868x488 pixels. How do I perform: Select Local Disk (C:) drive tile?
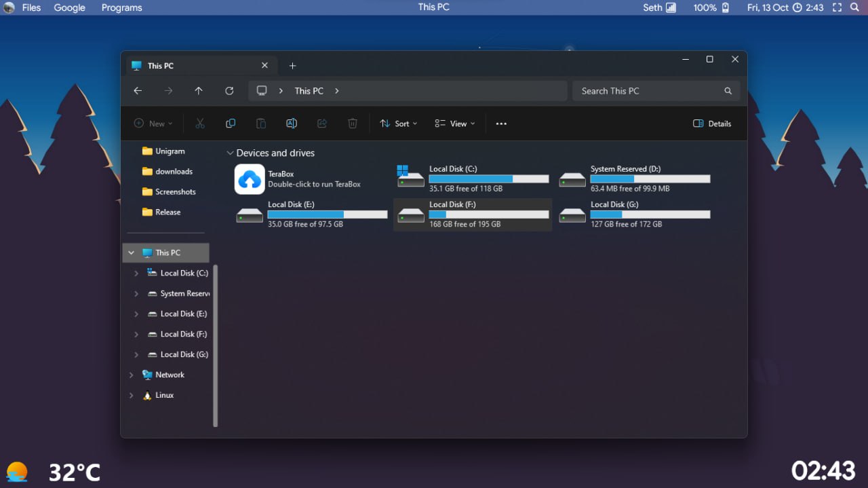473,179
